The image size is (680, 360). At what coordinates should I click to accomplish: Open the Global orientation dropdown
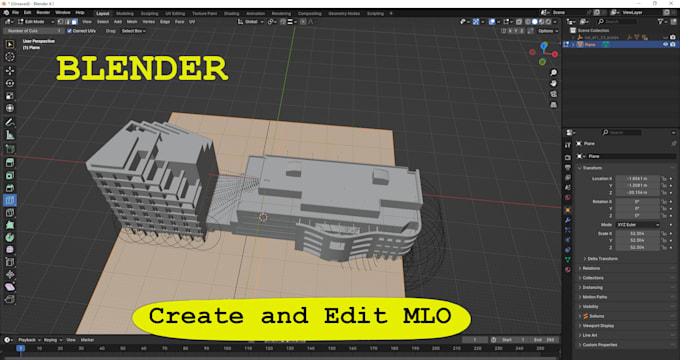pyautogui.click(x=251, y=22)
